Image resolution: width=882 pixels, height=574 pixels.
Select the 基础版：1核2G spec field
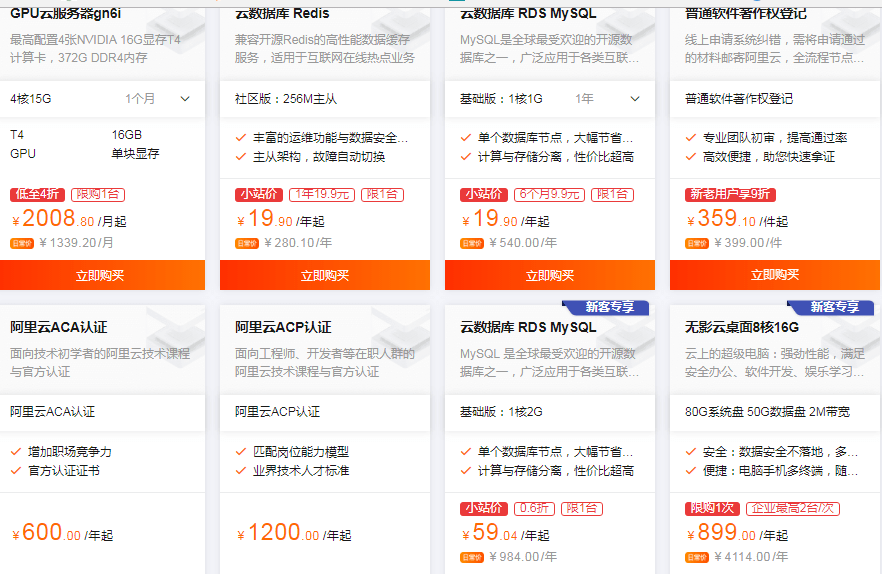[x=550, y=412]
